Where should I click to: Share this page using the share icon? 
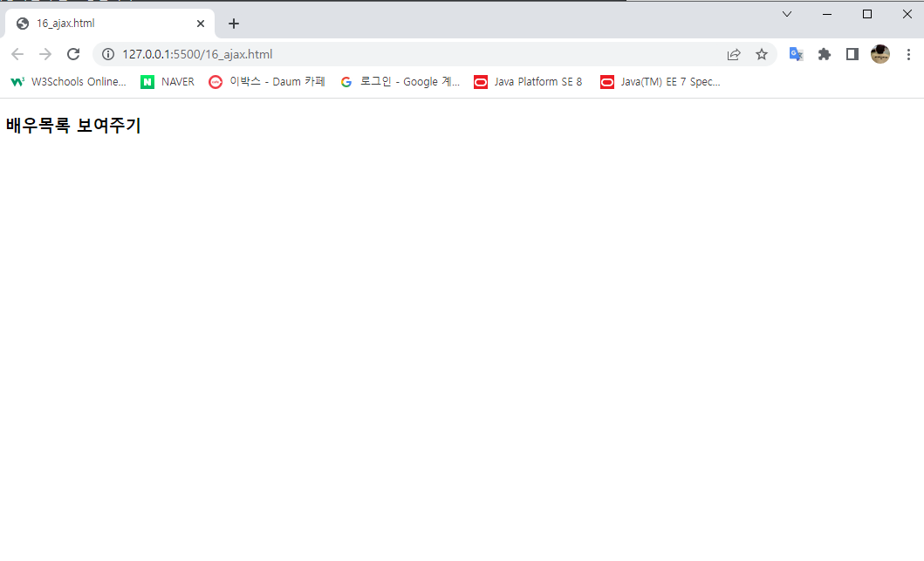click(734, 54)
